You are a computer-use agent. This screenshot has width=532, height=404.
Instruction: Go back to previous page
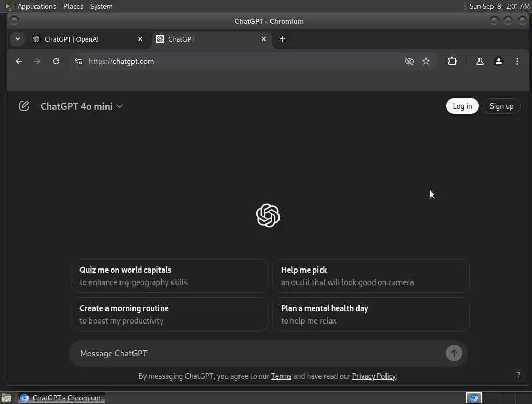coord(19,61)
